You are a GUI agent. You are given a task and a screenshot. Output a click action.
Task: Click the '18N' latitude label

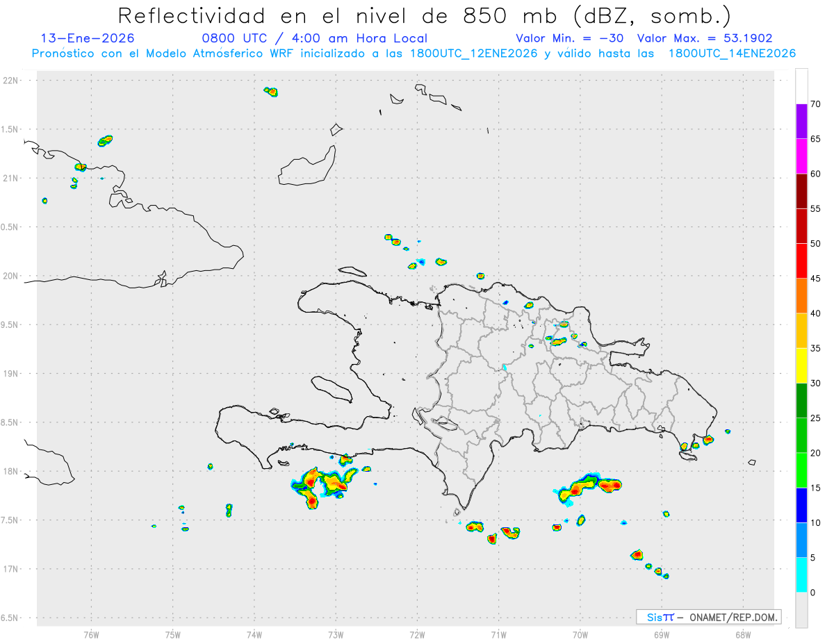coord(11,472)
